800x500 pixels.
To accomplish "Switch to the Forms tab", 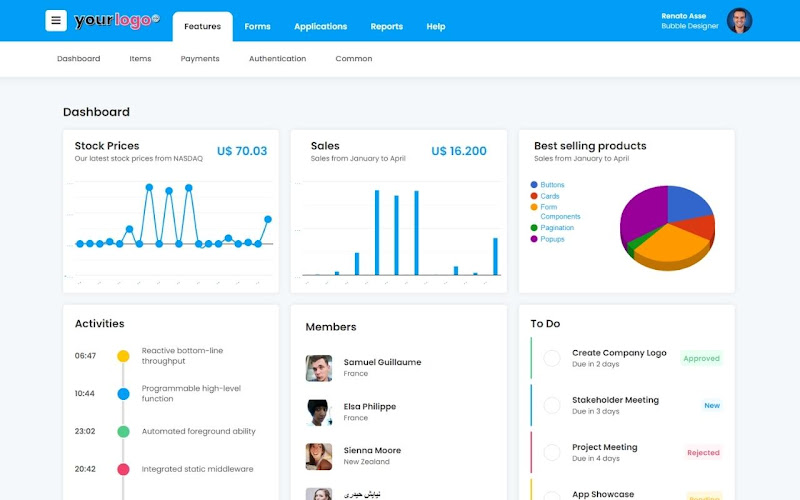I will click(257, 27).
